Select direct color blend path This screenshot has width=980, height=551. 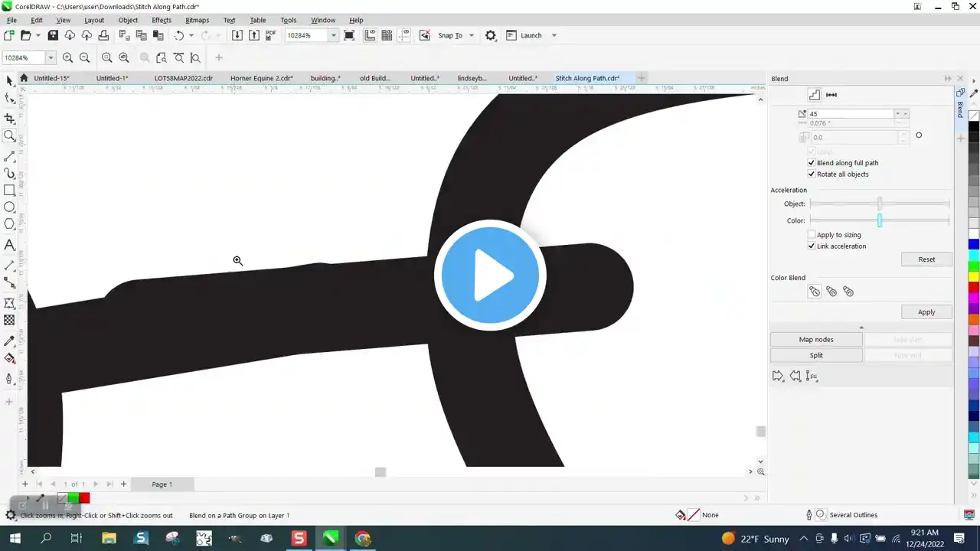point(814,292)
